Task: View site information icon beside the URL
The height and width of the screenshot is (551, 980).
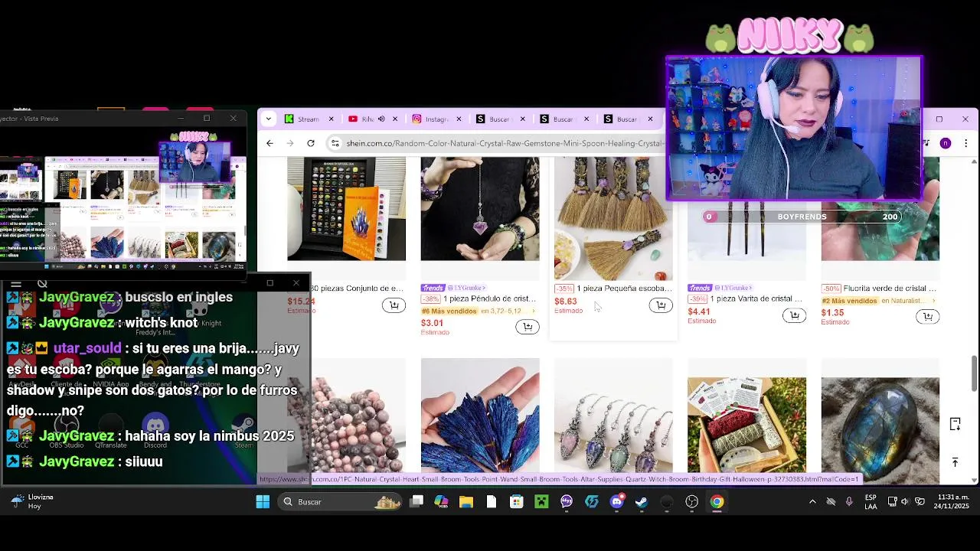Action: [x=335, y=143]
